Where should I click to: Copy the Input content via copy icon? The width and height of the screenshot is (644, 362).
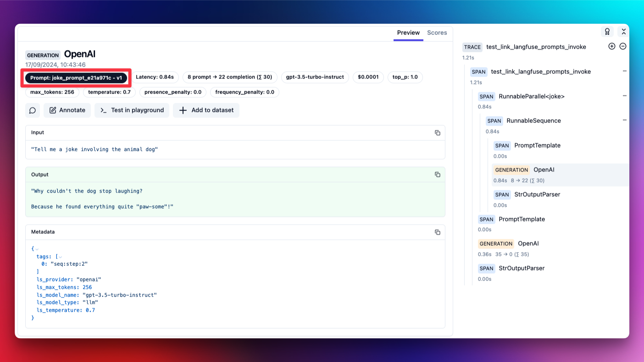[437, 133]
